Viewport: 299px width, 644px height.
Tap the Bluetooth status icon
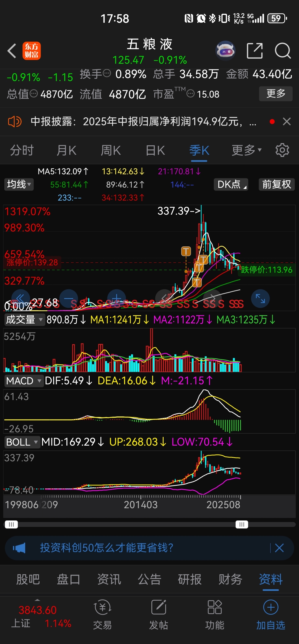point(213,18)
